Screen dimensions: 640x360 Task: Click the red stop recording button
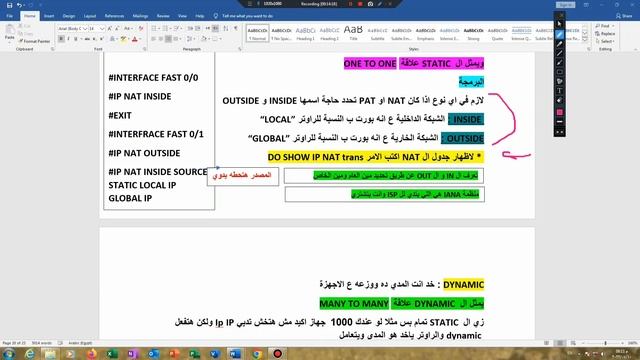click(360, 4)
